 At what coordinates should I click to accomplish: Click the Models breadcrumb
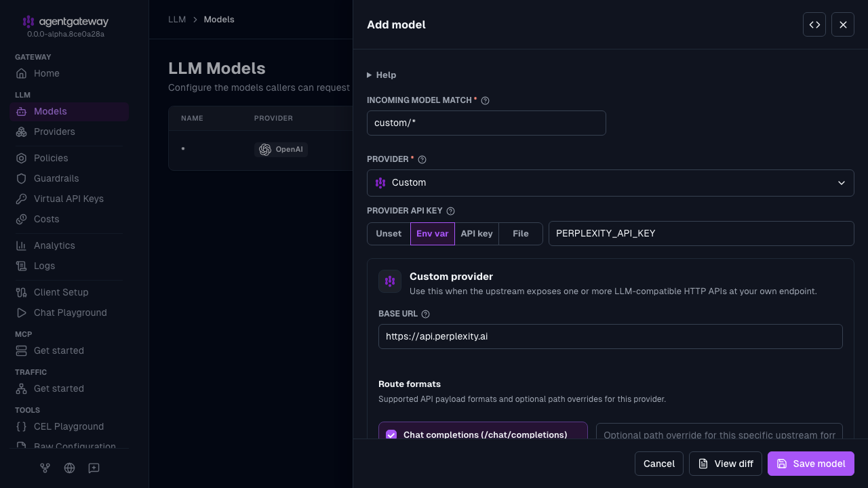click(219, 20)
